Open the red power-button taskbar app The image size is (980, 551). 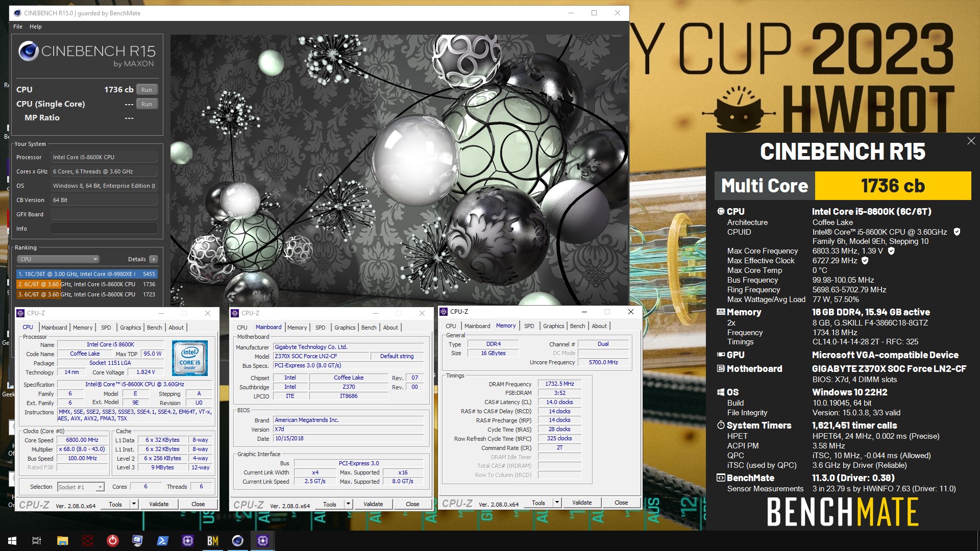pyautogui.click(x=113, y=541)
